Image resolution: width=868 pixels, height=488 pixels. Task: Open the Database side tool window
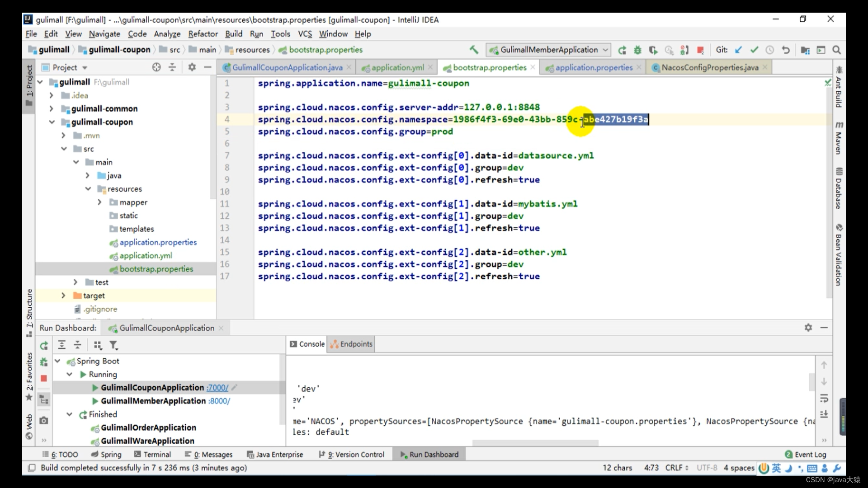pyautogui.click(x=839, y=188)
